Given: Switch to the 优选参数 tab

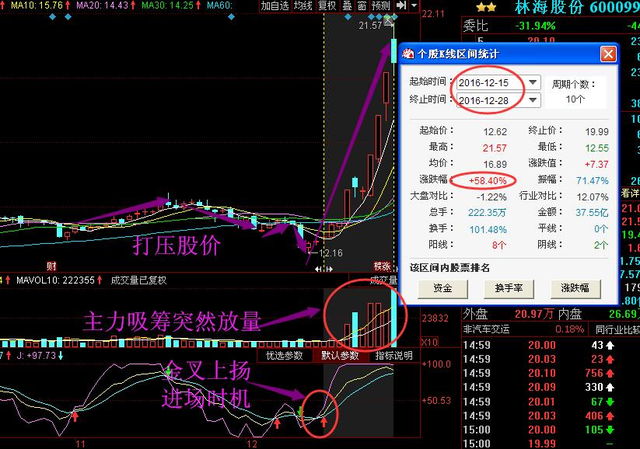Looking at the screenshot, I should [x=284, y=356].
